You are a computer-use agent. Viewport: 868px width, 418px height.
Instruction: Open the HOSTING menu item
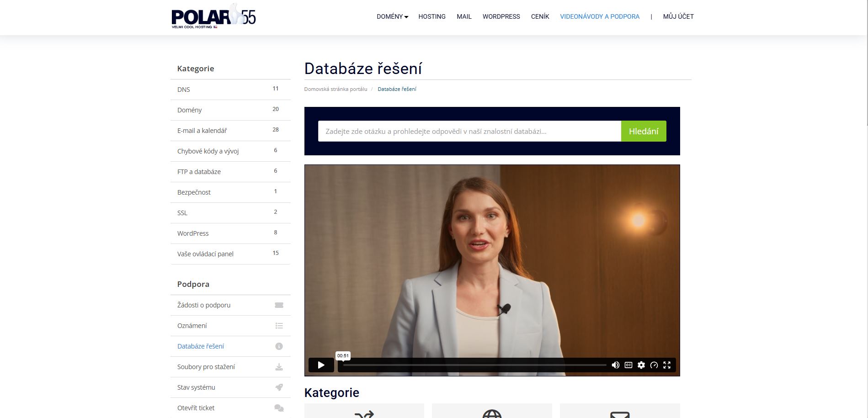(x=432, y=16)
